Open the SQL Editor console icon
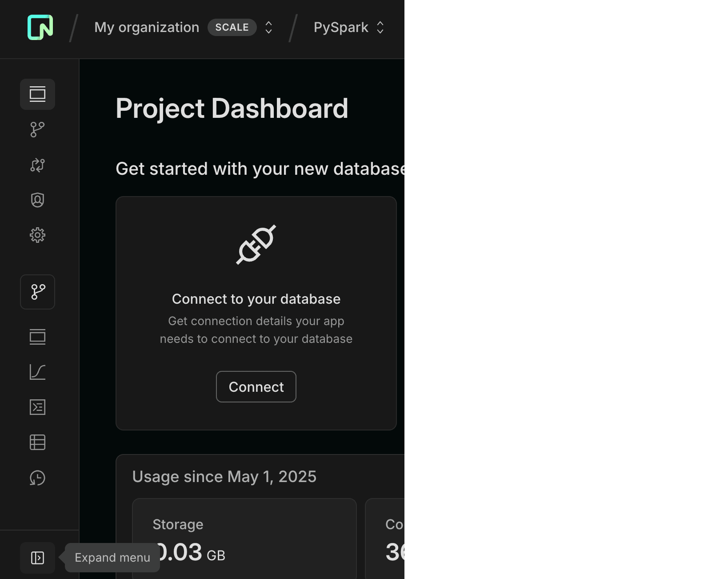The width and height of the screenshot is (728, 579). click(x=37, y=407)
